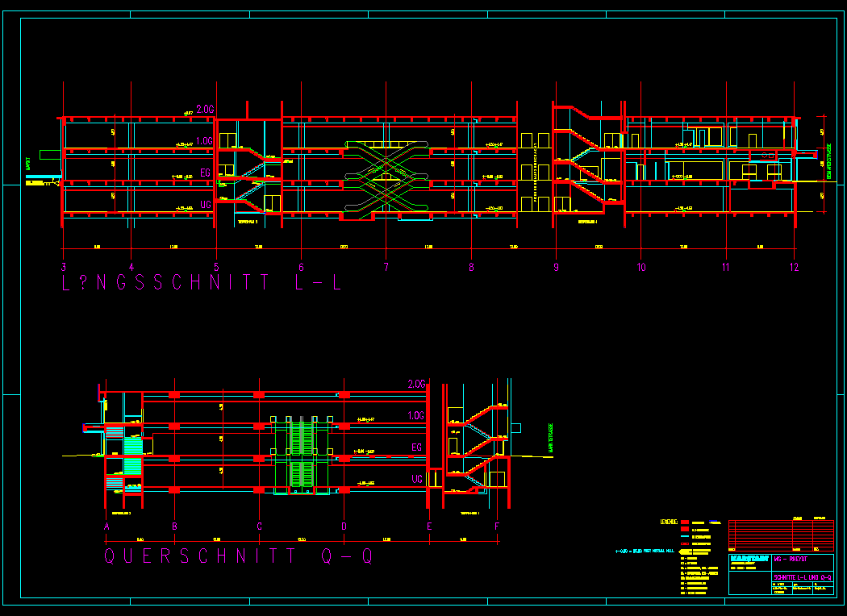Select grid axis number 3 label
This screenshot has height=616, width=847.
tap(64, 267)
